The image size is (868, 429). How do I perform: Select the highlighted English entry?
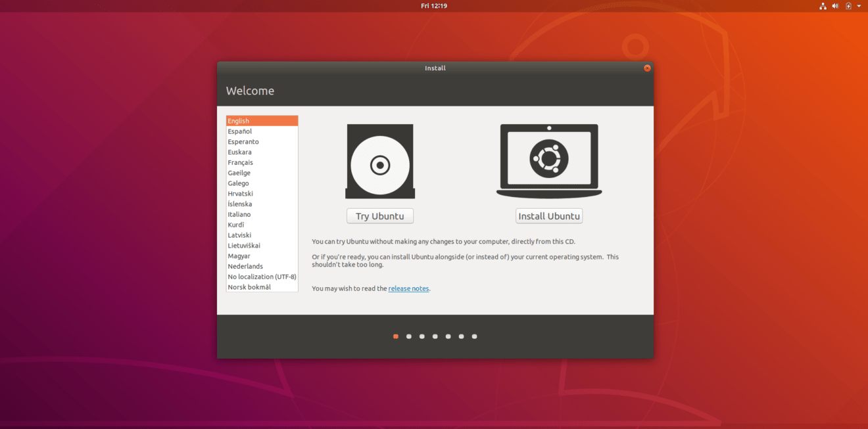262,120
